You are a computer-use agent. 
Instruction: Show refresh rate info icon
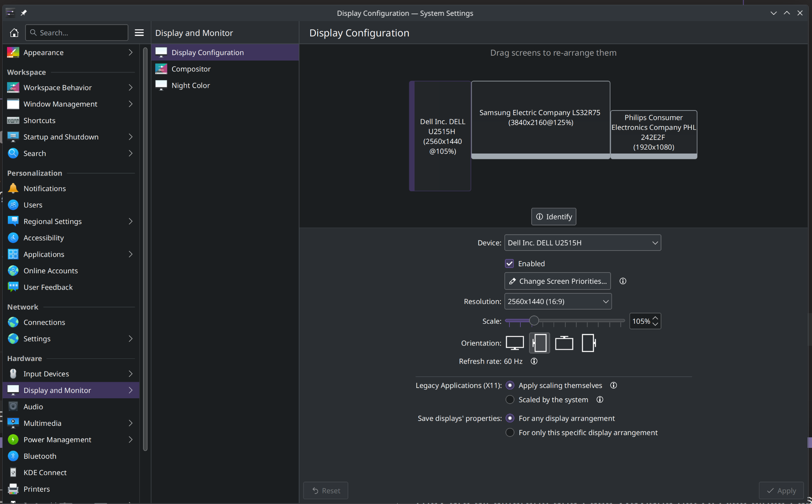pyautogui.click(x=534, y=361)
